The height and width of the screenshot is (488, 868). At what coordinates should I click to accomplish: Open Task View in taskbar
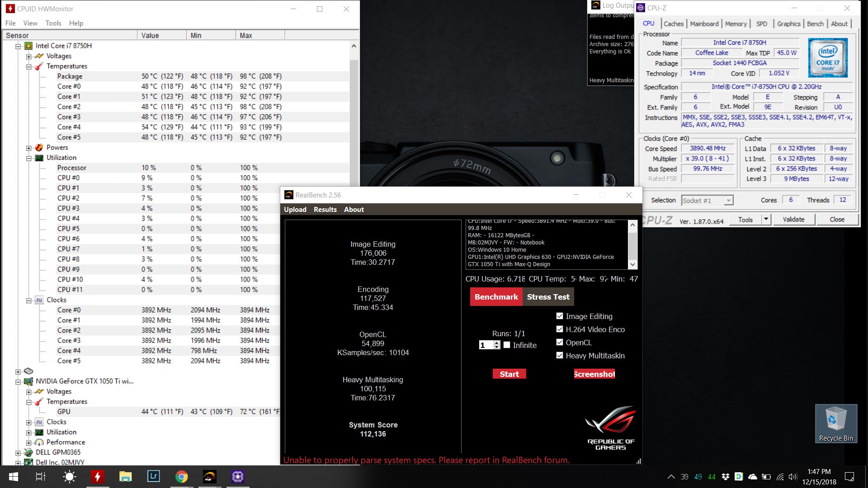click(x=40, y=477)
